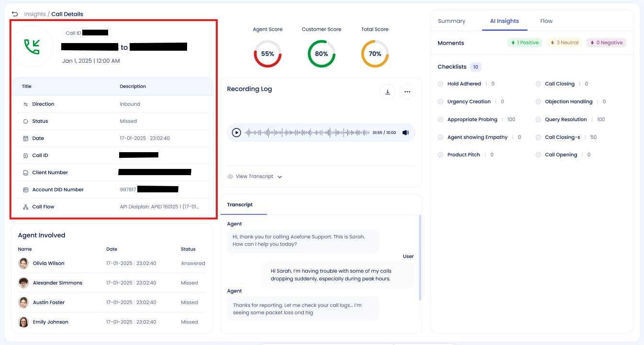This screenshot has width=644, height=345.
Task: Click Austin Foster's avatar
Action: coord(23,302)
